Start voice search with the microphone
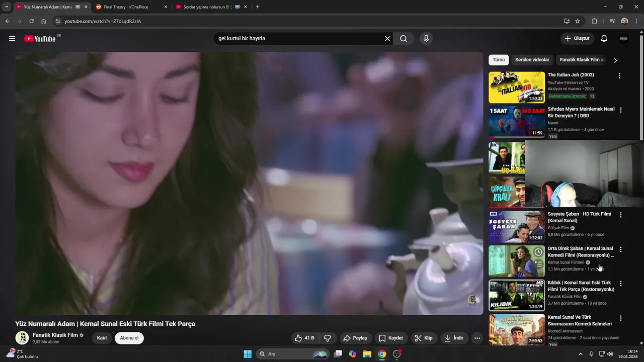The image size is (644, 362). point(426,39)
